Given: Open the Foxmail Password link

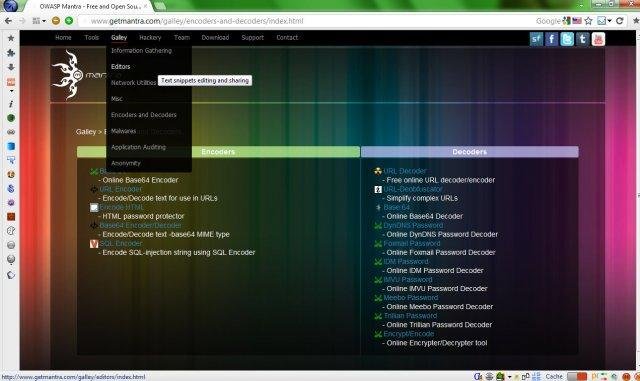Looking at the screenshot, I should [412, 243].
